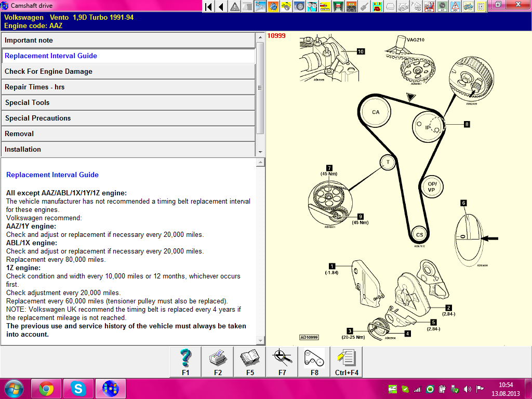Click the section list scroll-up arrow
This screenshot has width=532, height=399.
coord(260,37)
